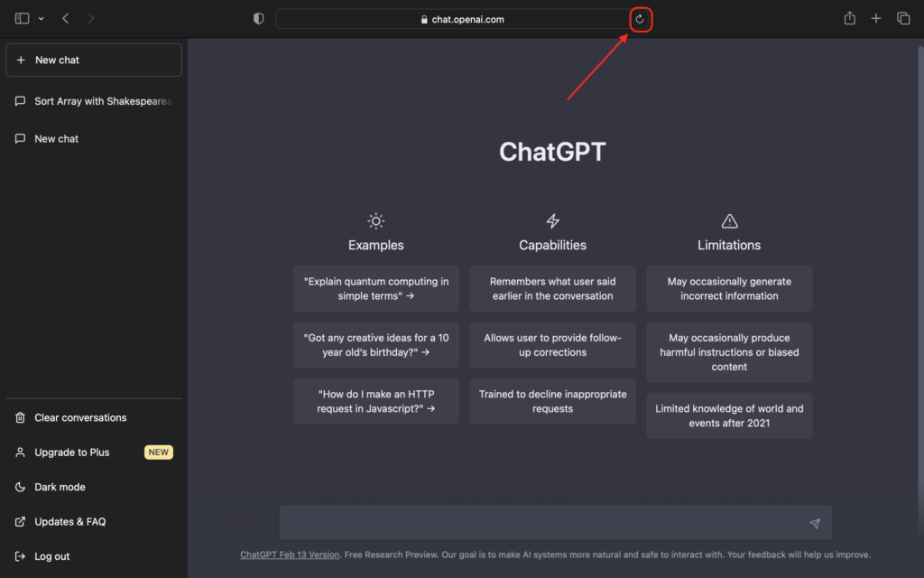The width and height of the screenshot is (924, 578).
Task: Click the Safari reload page icon
Action: point(640,19)
